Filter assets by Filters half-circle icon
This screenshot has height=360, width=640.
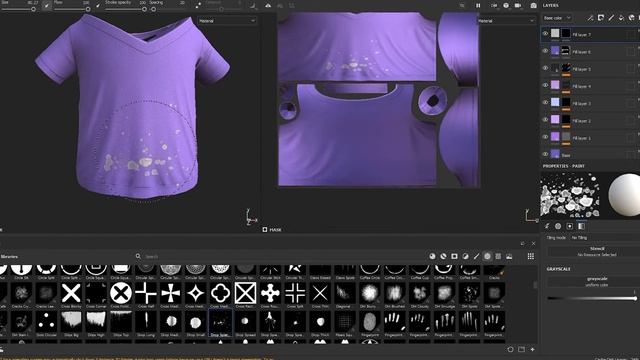pos(465,256)
